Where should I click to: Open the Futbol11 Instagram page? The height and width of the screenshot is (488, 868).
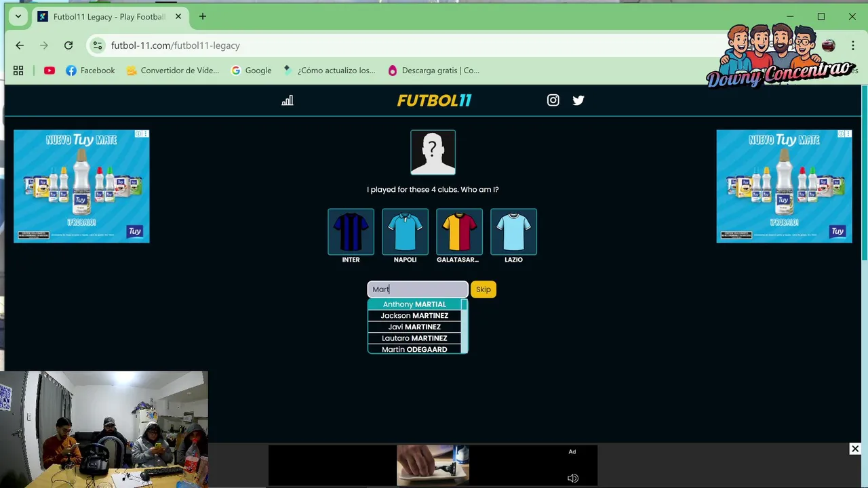[x=553, y=100]
